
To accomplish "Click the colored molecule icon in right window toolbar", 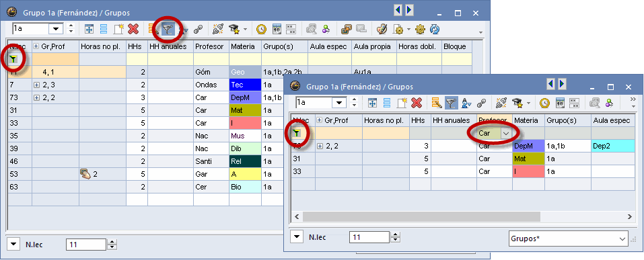I will pos(609,103).
